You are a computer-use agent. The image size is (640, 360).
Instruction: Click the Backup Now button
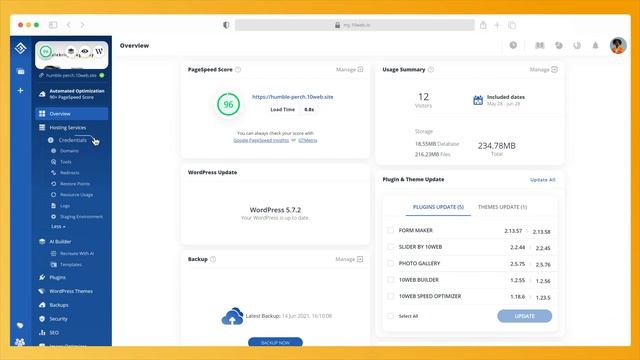275,342
